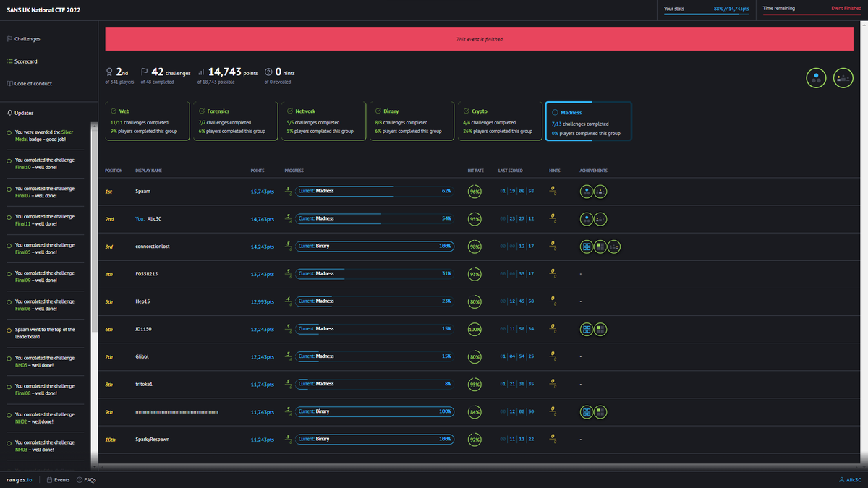Image resolution: width=868 pixels, height=488 pixels.
Task: Click second achievement badge in Spaam row
Action: 600,192
